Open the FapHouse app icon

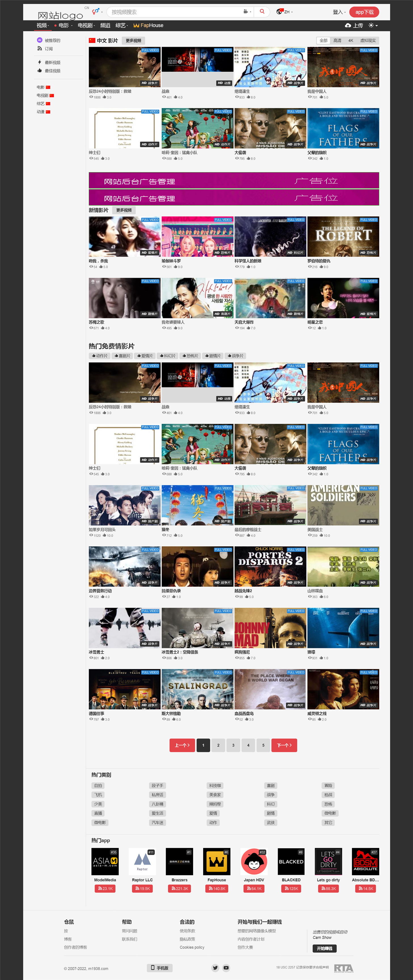pos(217,861)
